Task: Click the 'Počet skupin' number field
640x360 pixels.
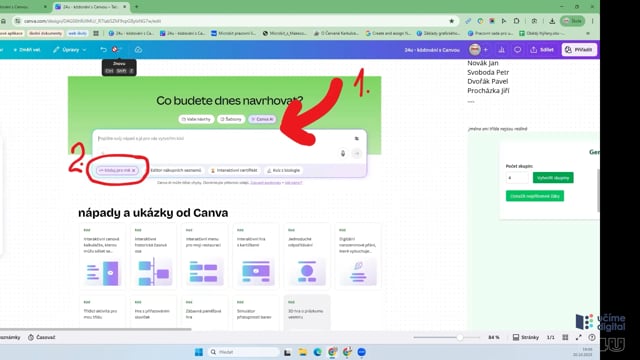Action: click(x=517, y=178)
